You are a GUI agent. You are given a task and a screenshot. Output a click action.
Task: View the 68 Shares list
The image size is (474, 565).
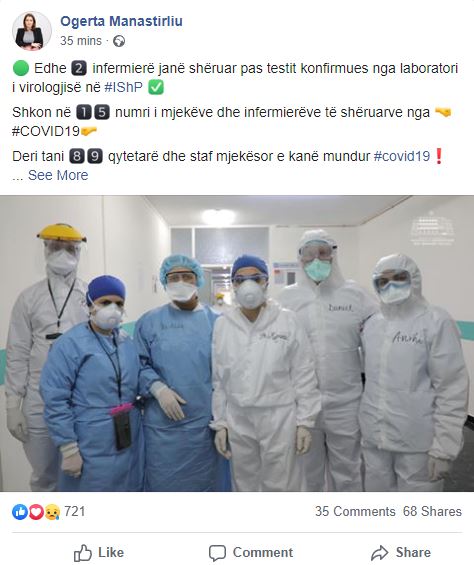coord(432,511)
